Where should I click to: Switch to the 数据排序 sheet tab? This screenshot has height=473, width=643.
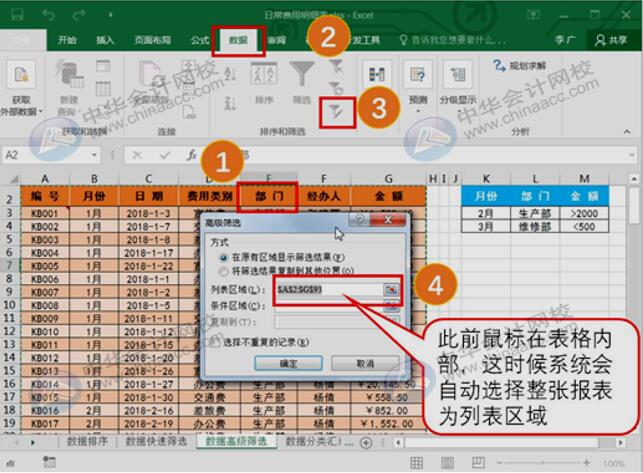point(87,441)
